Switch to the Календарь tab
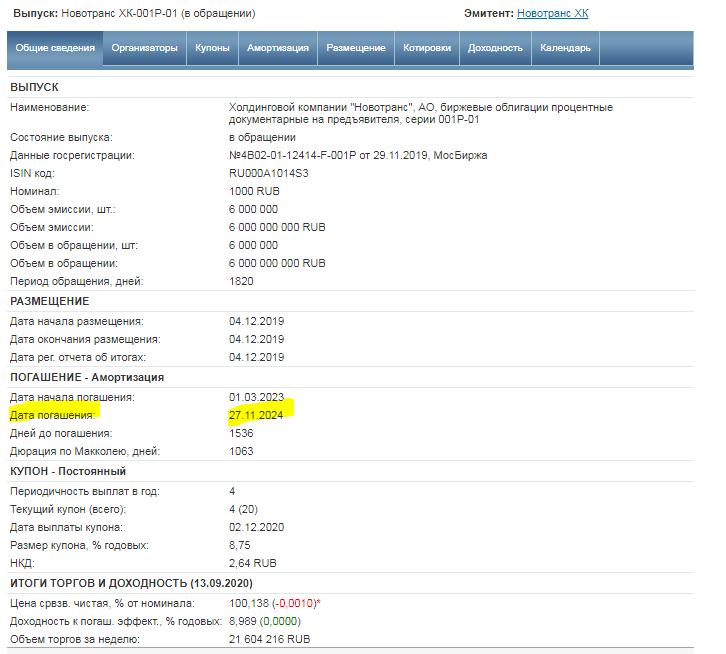Viewport: 726px width, 654px height. point(565,48)
